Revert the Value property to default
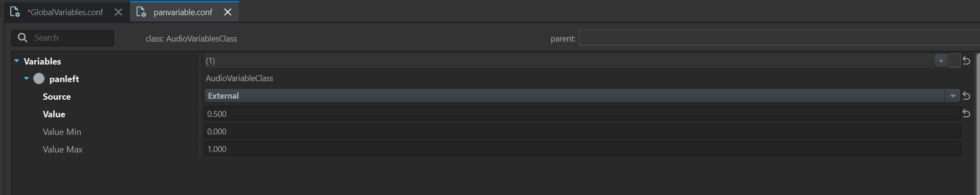The width and height of the screenshot is (980, 195). 966,113
